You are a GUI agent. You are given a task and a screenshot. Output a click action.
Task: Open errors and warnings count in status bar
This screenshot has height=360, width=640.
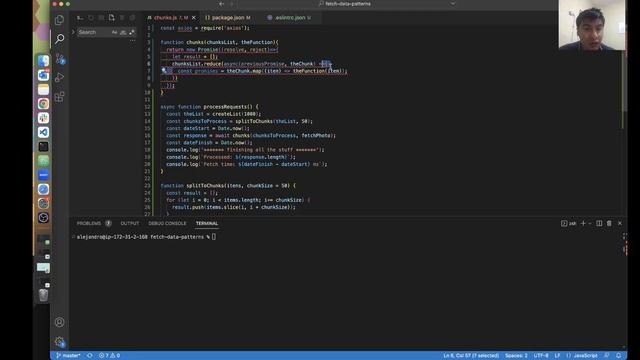pyautogui.click(x=109, y=356)
